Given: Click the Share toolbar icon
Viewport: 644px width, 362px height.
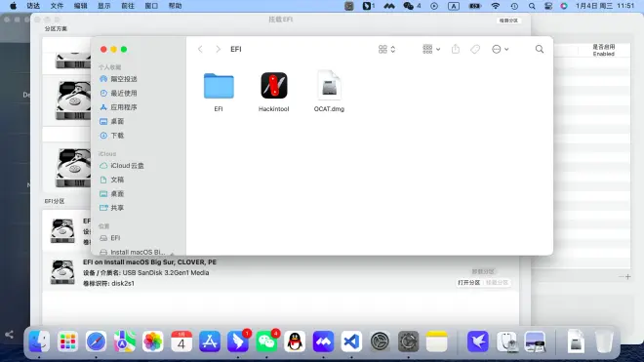Looking at the screenshot, I should [x=456, y=50].
